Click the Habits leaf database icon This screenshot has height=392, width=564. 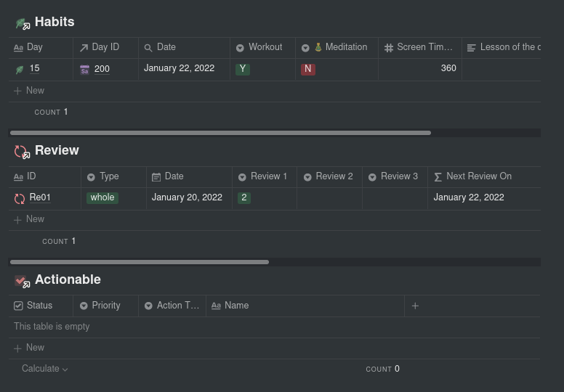coord(23,23)
